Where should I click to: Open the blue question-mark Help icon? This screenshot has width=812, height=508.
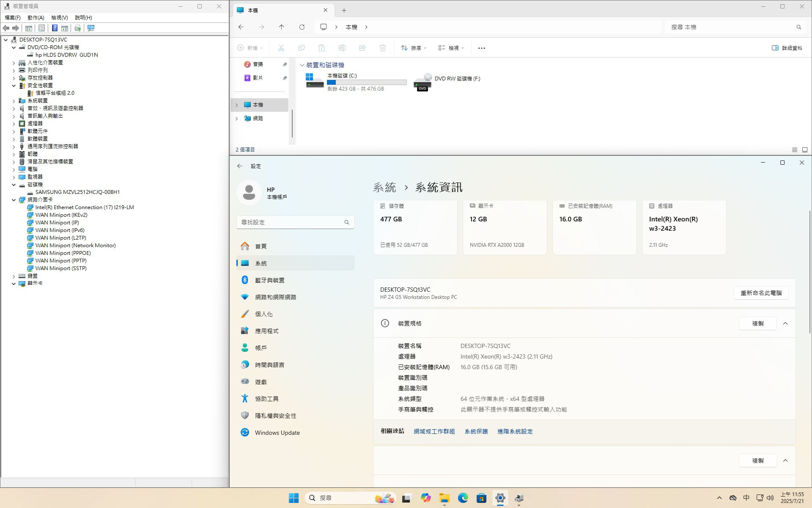(55, 28)
